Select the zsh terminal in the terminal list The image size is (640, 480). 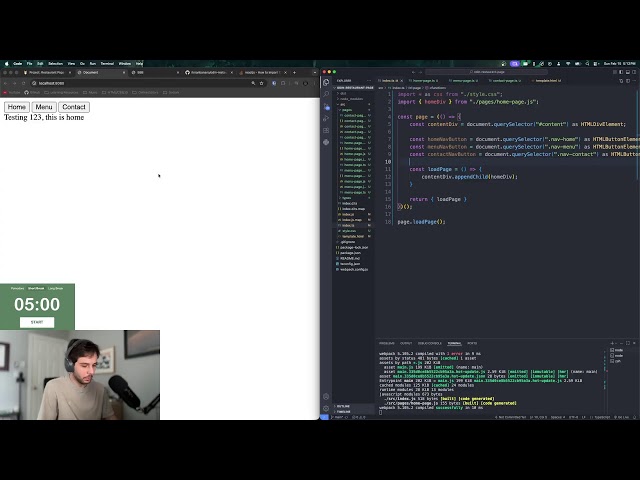(617, 361)
